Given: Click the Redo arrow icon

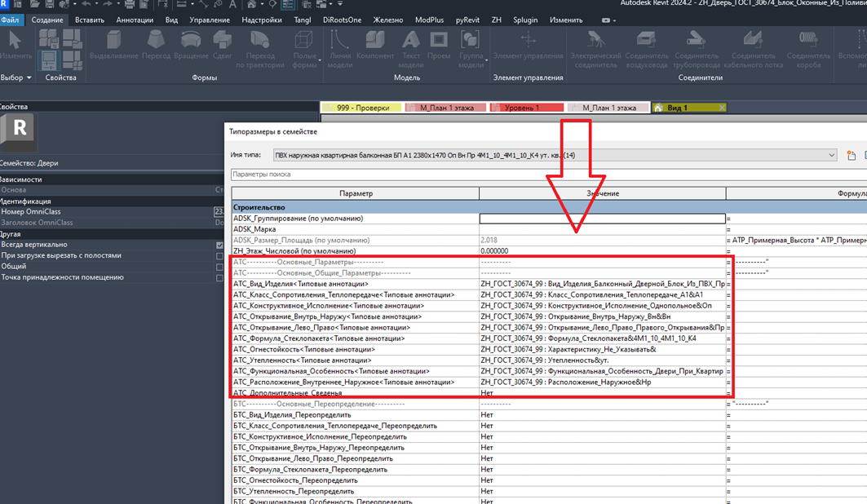Looking at the screenshot, I should pos(108,4).
